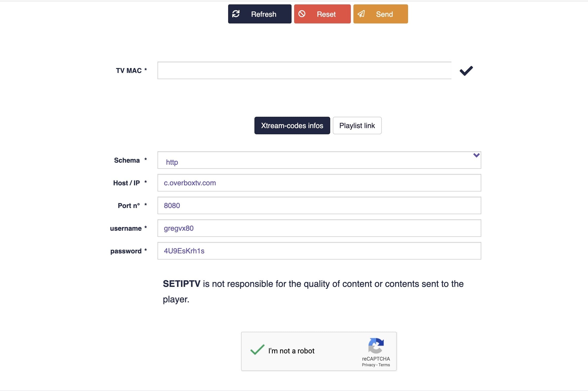588x391 pixels.
Task: Click the refresh arrows icon
Action: click(236, 14)
